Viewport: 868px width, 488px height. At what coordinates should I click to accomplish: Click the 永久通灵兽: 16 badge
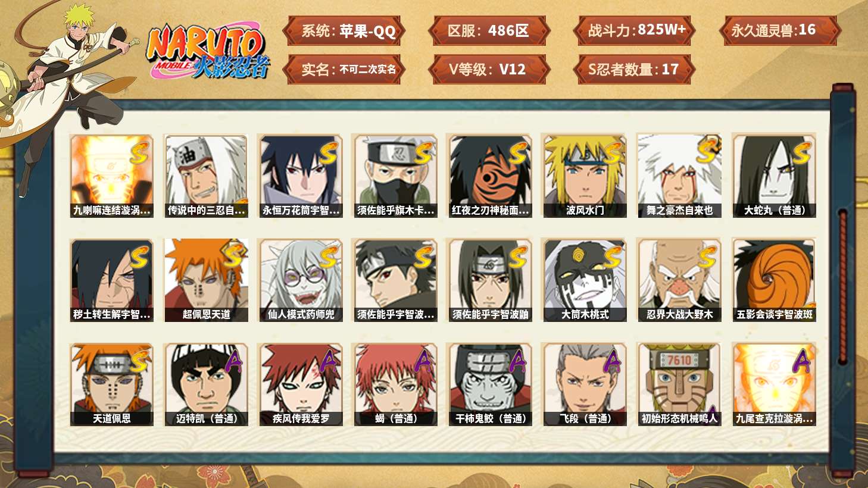click(x=779, y=31)
